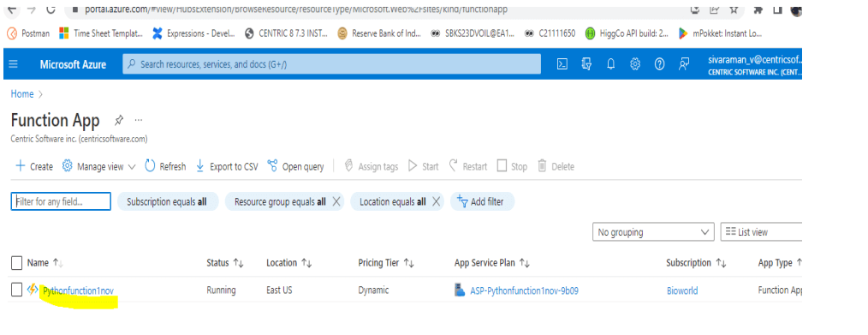Click the Home breadcrumb
Screen dimensions: 868x335
[22, 94]
